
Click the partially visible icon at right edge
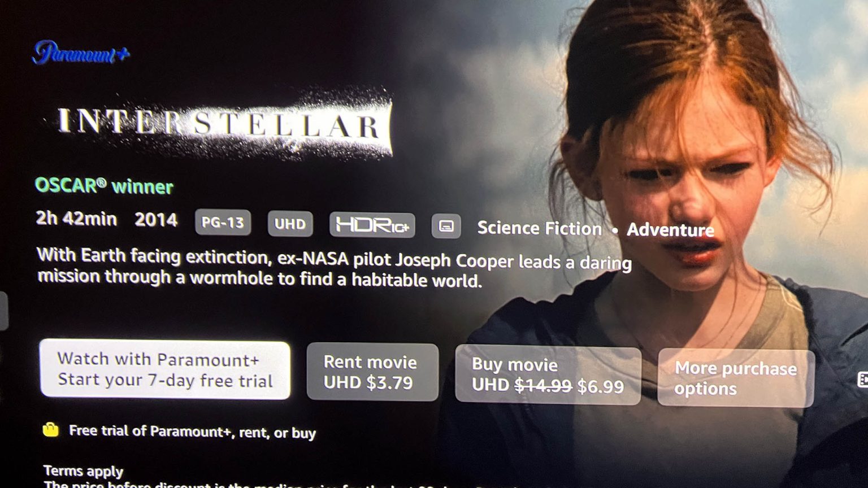click(x=862, y=380)
